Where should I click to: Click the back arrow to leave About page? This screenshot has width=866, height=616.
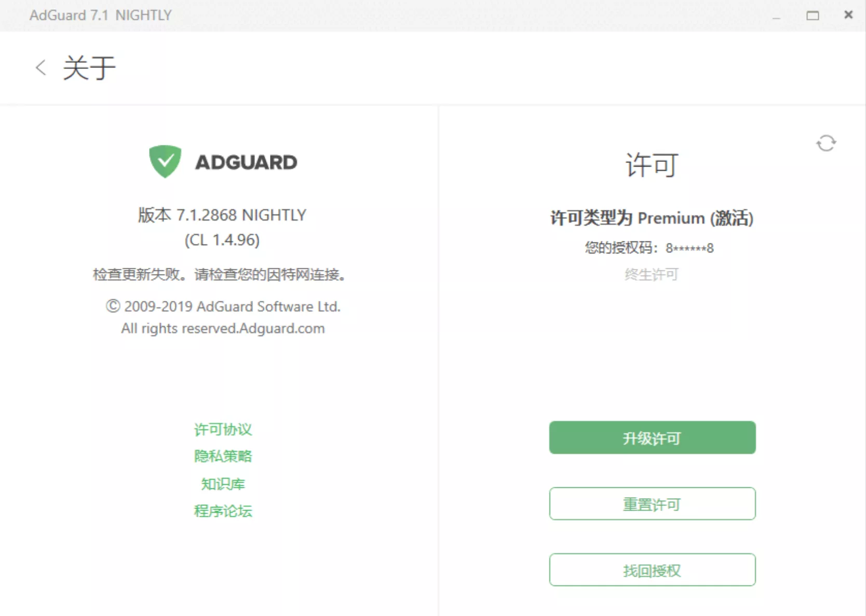[x=40, y=67]
